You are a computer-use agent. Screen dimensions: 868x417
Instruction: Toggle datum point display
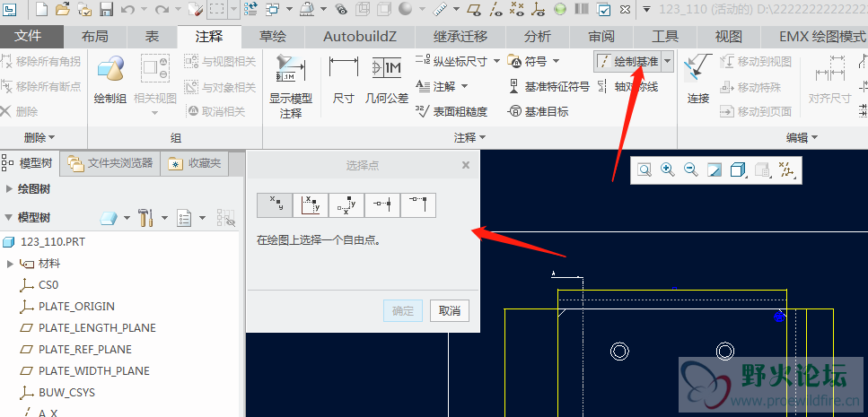click(518, 9)
